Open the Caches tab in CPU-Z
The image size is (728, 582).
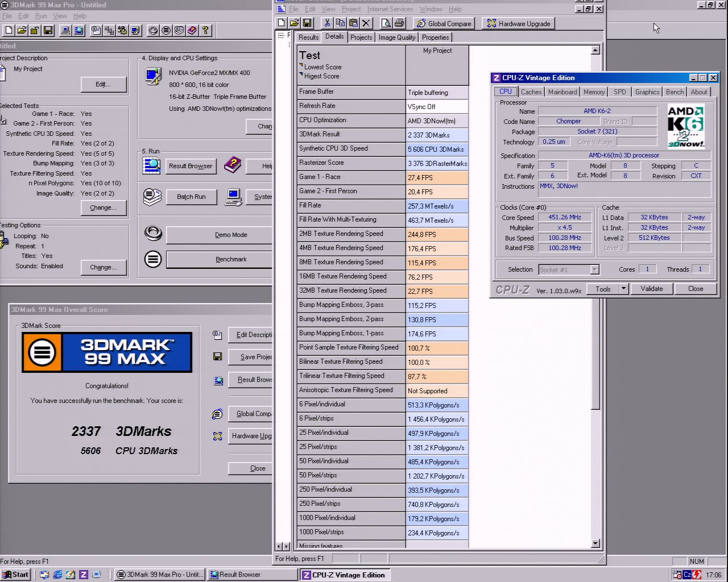coord(531,92)
